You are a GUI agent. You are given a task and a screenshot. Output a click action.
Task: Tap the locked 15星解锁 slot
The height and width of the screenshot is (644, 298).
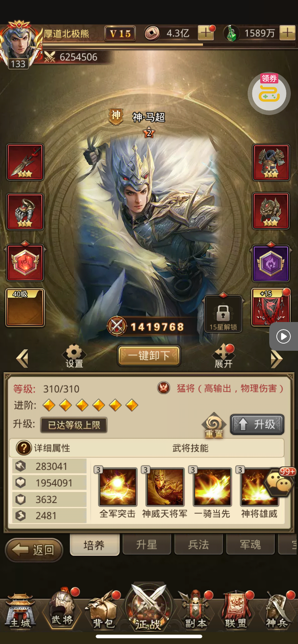[x=223, y=314]
